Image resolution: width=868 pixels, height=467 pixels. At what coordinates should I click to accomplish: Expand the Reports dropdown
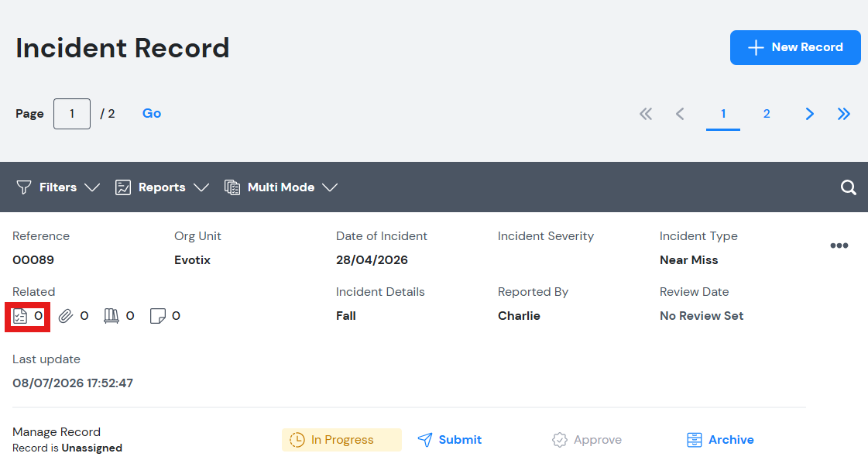point(162,187)
